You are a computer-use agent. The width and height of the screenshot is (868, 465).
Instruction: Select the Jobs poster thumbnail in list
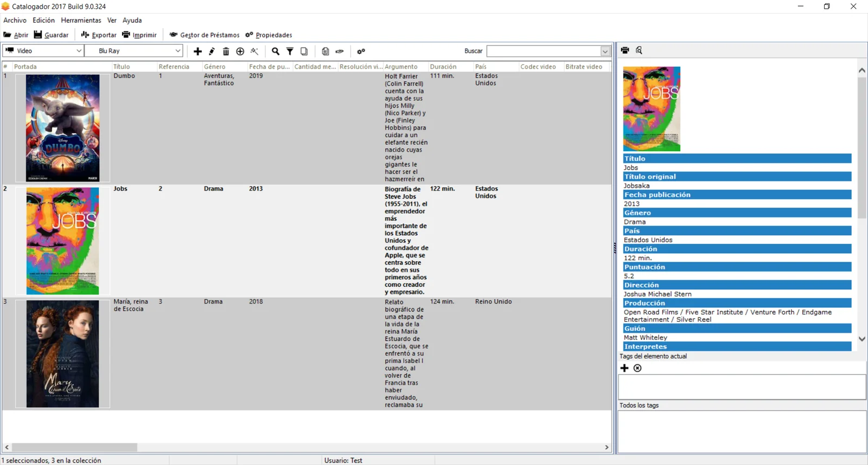63,241
